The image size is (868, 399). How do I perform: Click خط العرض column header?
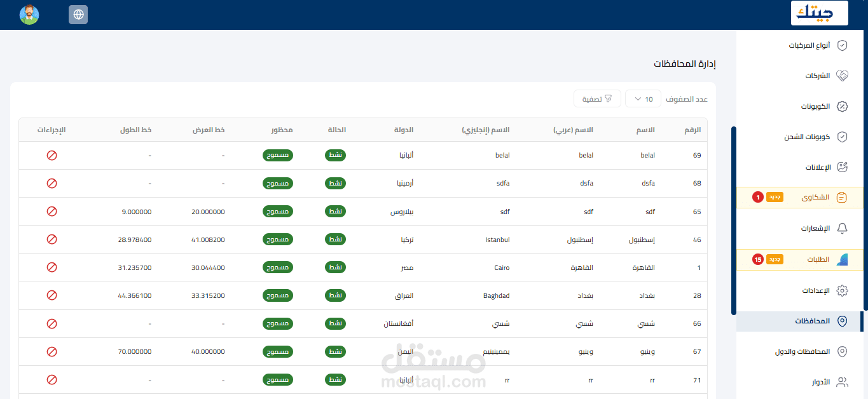pos(209,130)
